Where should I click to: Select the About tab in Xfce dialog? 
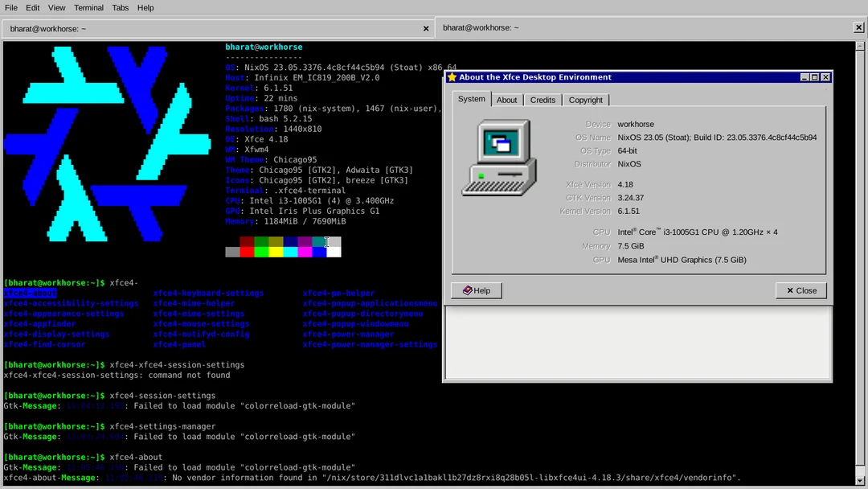506,101
